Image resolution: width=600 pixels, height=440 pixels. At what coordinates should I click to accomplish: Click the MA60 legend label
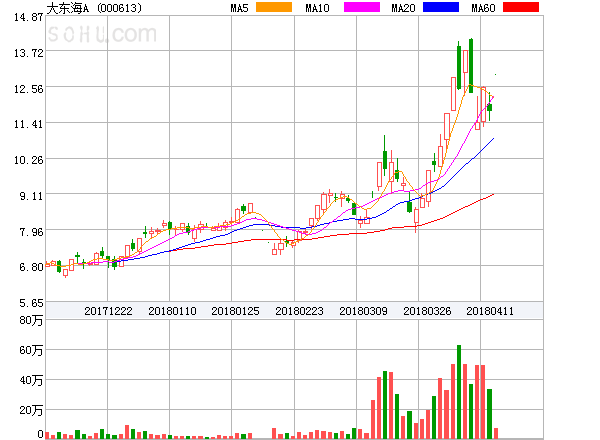(483, 8)
